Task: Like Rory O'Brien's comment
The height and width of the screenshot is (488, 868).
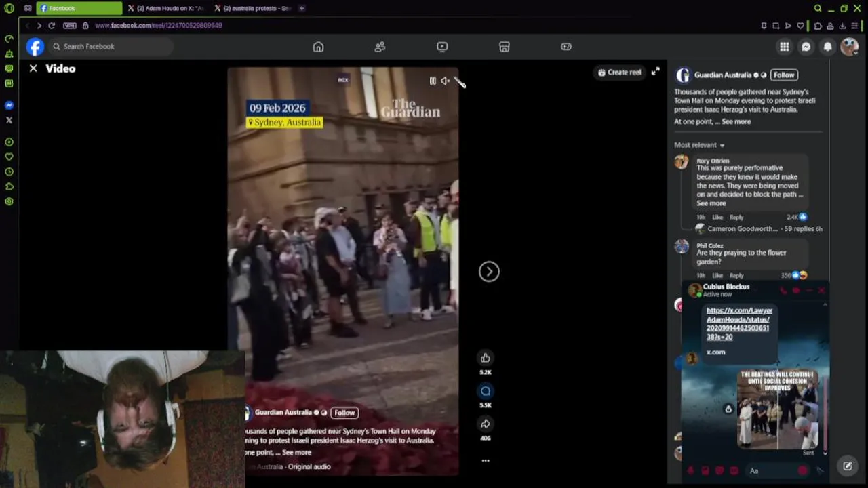Action: point(717,218)
